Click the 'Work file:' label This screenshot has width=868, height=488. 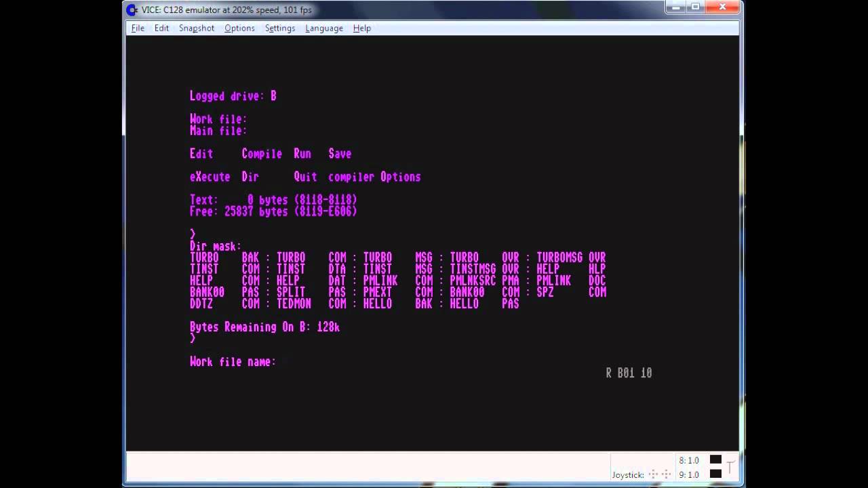218,119
